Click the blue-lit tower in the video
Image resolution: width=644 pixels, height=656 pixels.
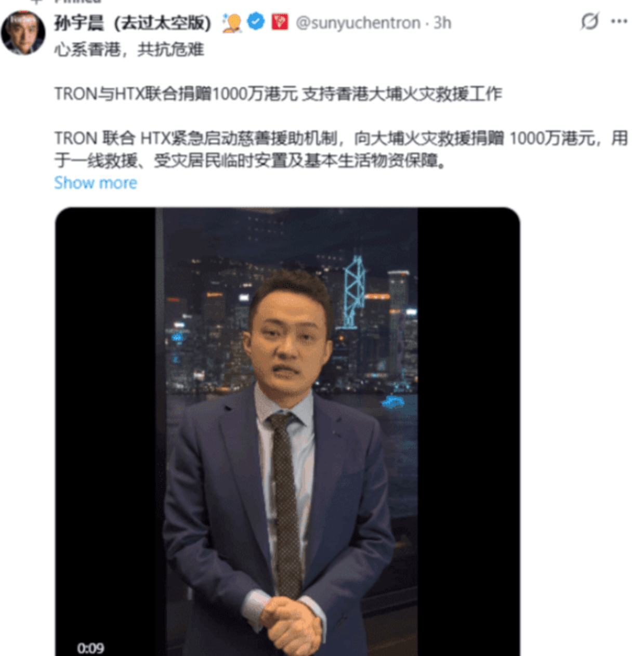tap(354, 292)
